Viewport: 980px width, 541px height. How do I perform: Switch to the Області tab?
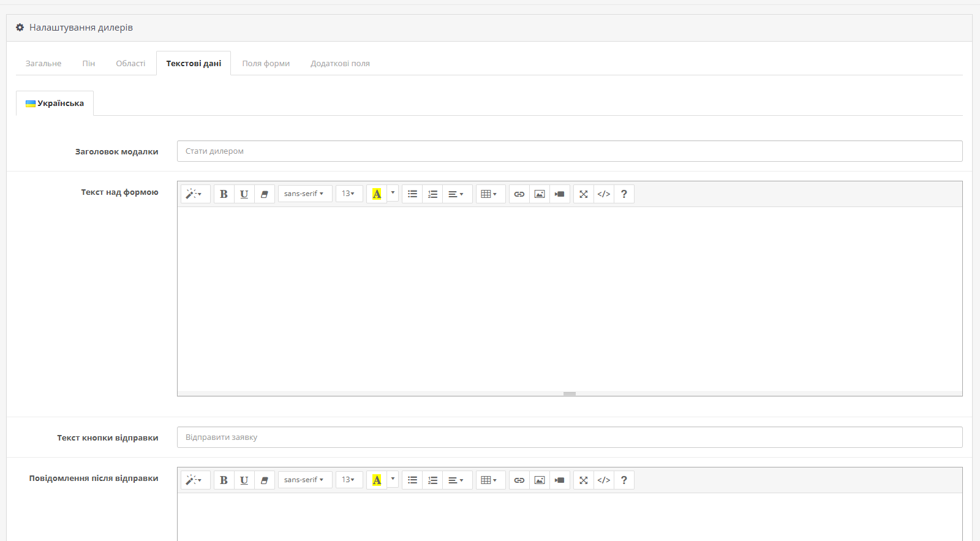[130, 63]
